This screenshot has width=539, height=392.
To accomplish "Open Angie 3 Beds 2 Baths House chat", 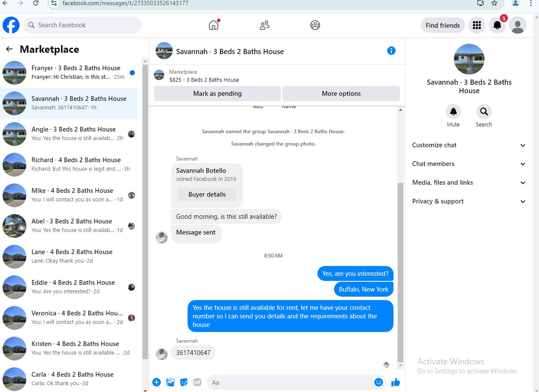I will tap(69, 134).
